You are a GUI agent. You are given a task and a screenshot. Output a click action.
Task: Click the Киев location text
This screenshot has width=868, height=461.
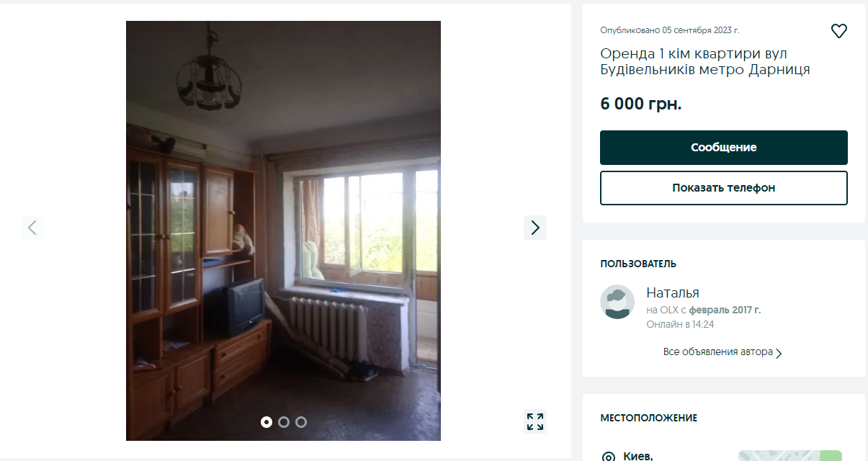(x=638, y=456)
